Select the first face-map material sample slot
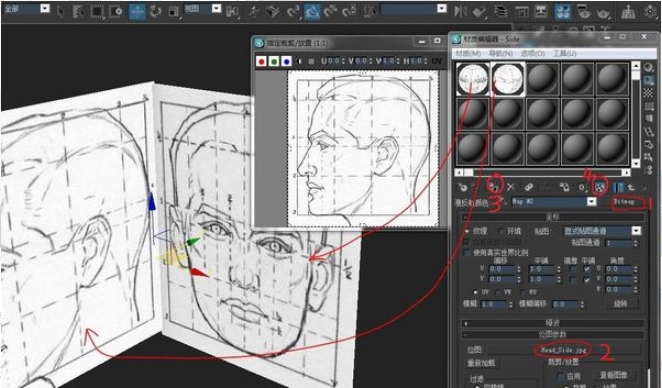Screen dimensions: 662x388 [472, 79]
